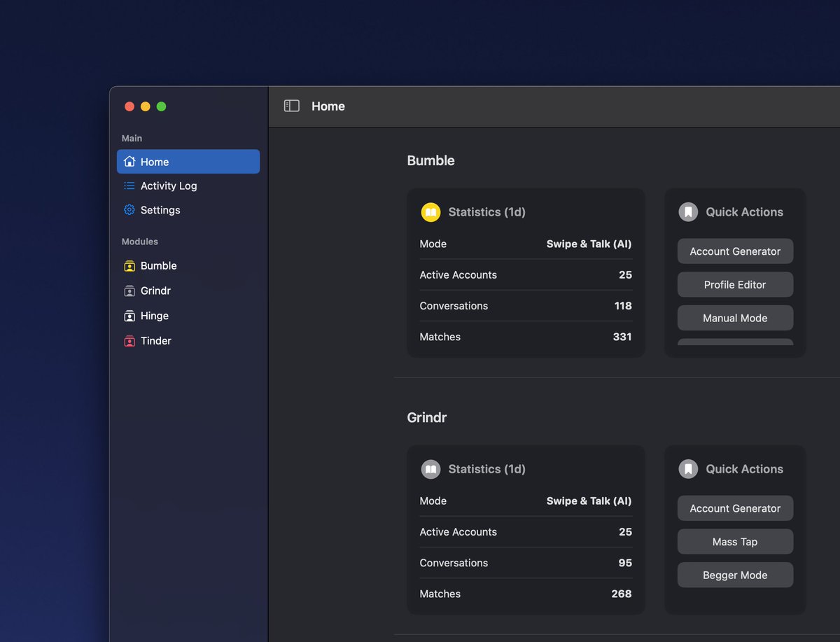This screenshot has height=642, width=840.
Task: Click the Modules sidebar section label
Action: point(140,242)
